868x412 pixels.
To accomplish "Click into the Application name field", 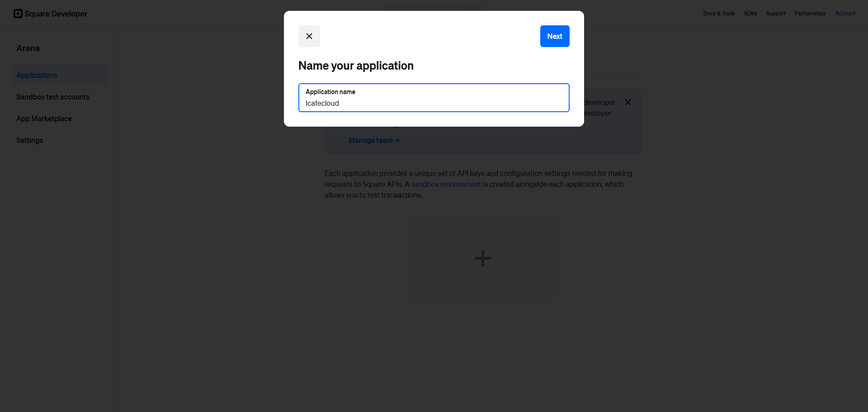I will [x=434, y=98].
